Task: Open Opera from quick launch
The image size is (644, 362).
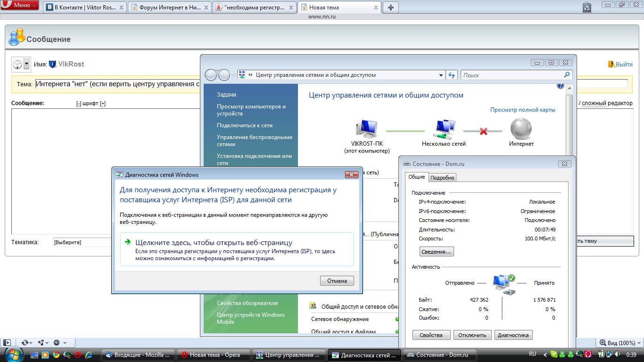Action: coord(78,354)
